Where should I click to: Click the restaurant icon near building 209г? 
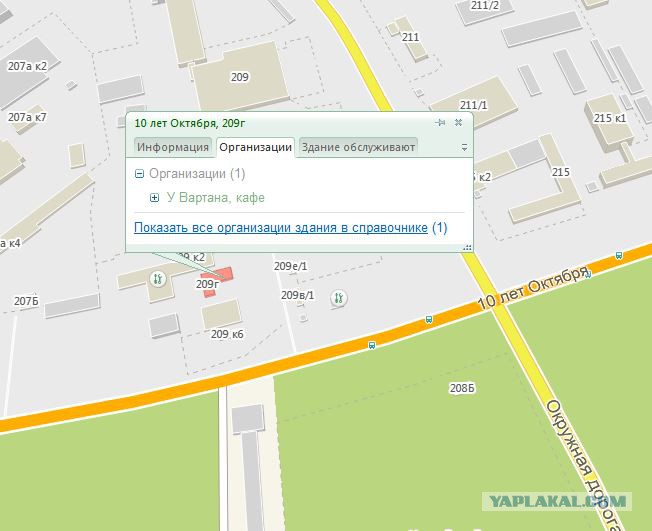[158, 278]
